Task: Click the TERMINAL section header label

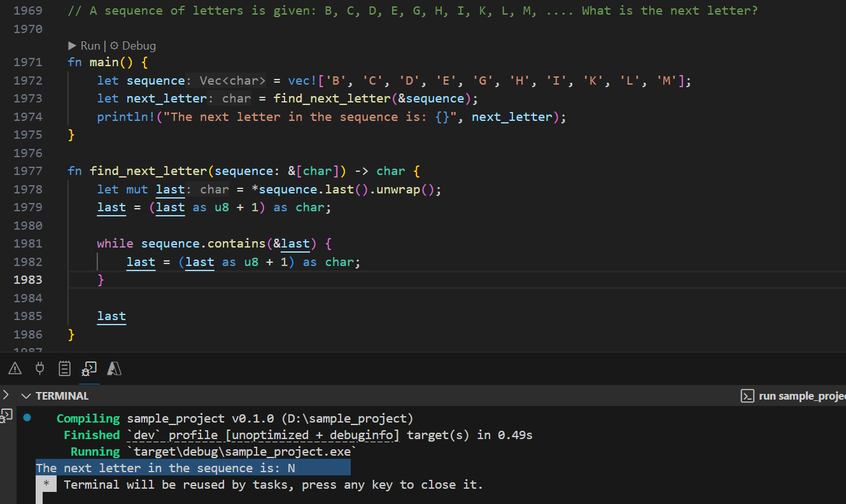Action: [x=62, y=396]
